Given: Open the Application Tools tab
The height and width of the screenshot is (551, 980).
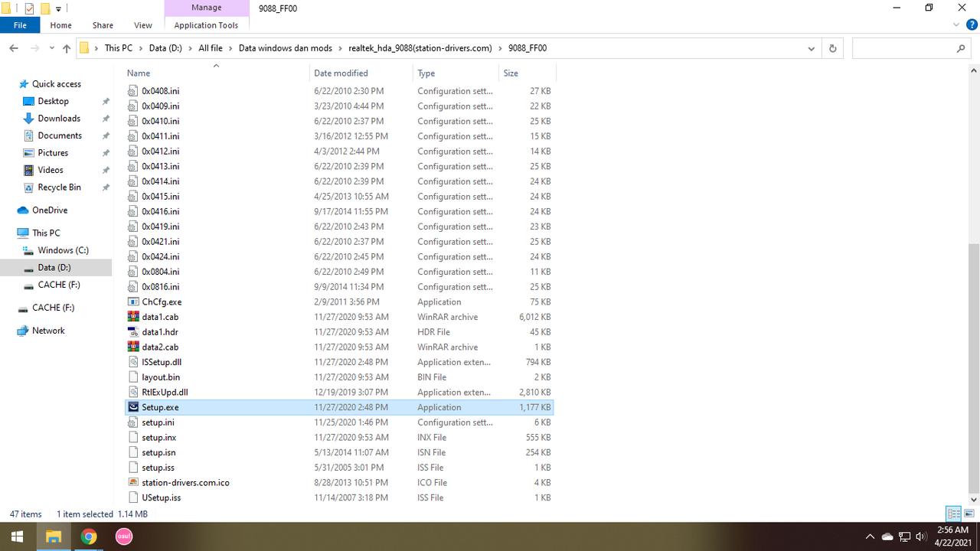Looking at the screenshot, I should pos(206,25).
